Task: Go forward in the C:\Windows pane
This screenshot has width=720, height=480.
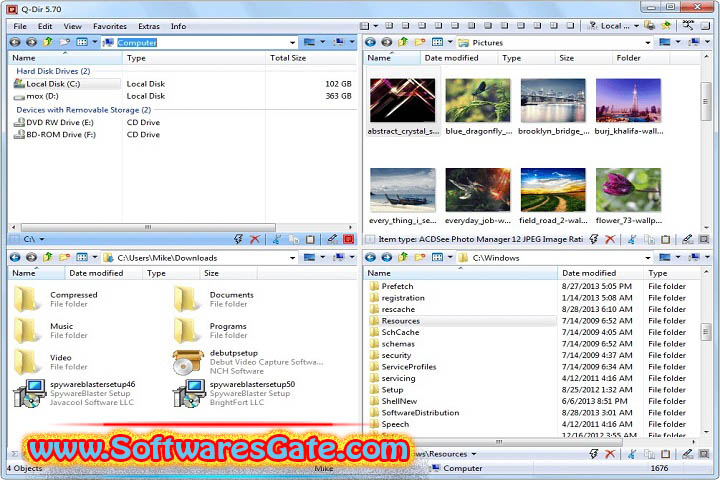Action: click(387, 257)
